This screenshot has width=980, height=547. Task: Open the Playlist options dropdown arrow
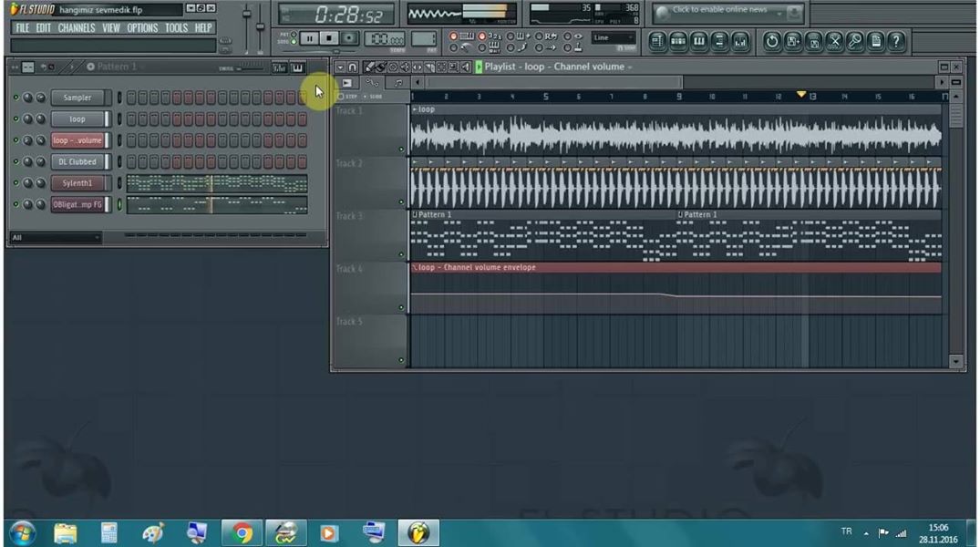coord(340,67)
